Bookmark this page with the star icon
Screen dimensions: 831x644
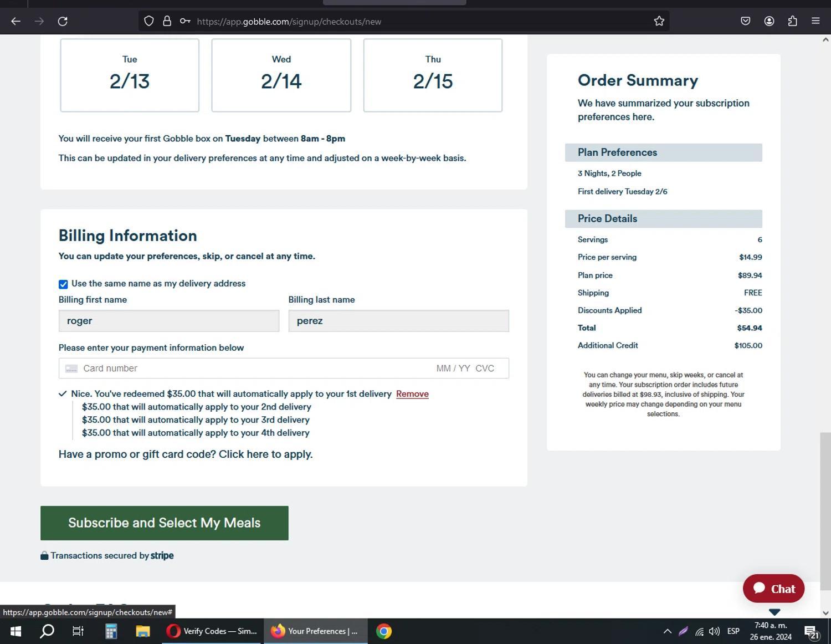[659, 21]
